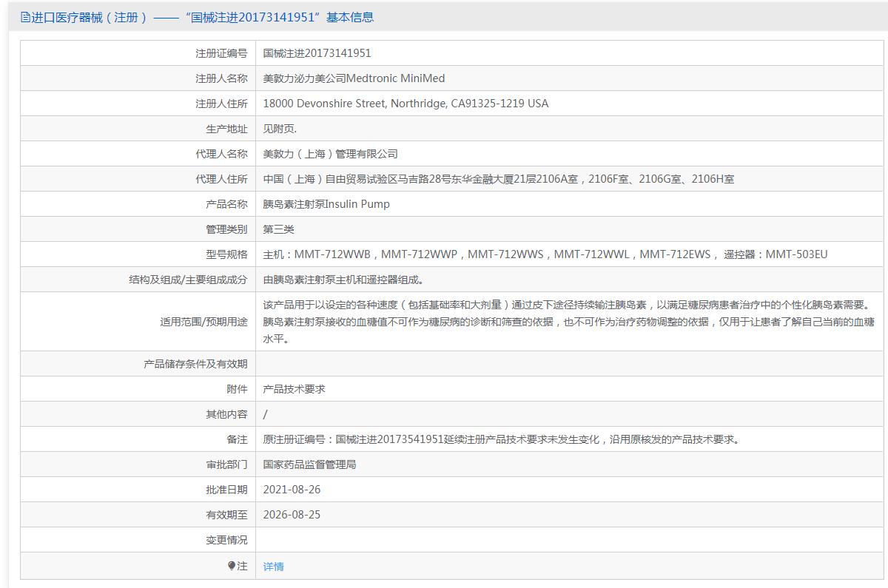Click the 代理人住所 row label
This screenshot has height=588, width=888.
point(221,179)
